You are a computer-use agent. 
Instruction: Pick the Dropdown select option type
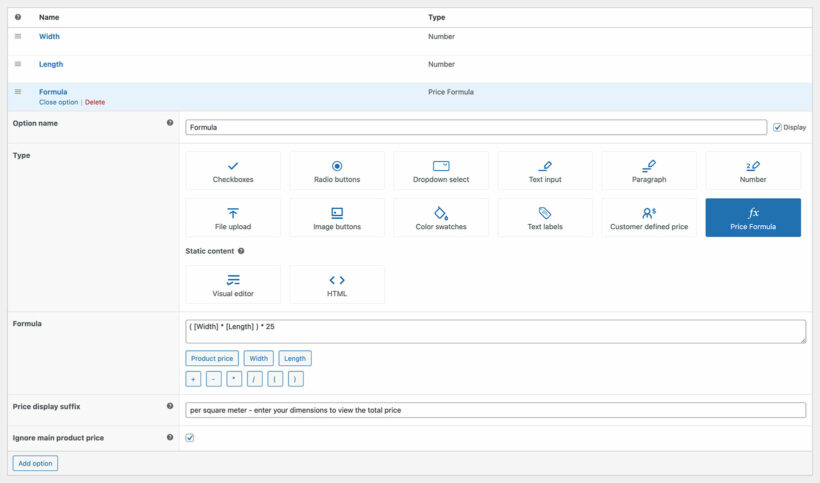(441, 171)
